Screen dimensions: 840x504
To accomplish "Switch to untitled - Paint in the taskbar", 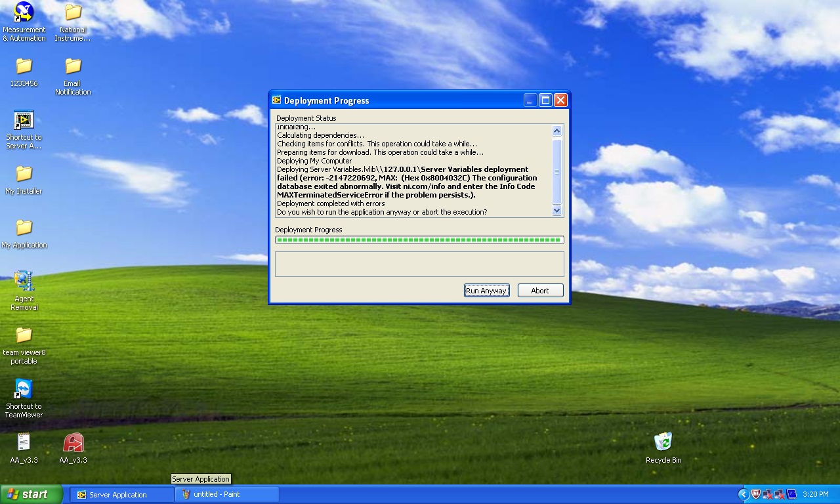I will coord(227,495).
